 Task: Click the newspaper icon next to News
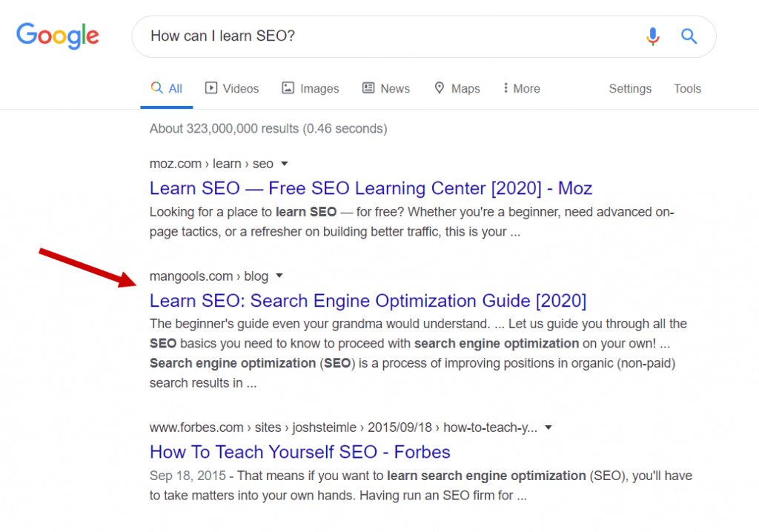(367, 87)
